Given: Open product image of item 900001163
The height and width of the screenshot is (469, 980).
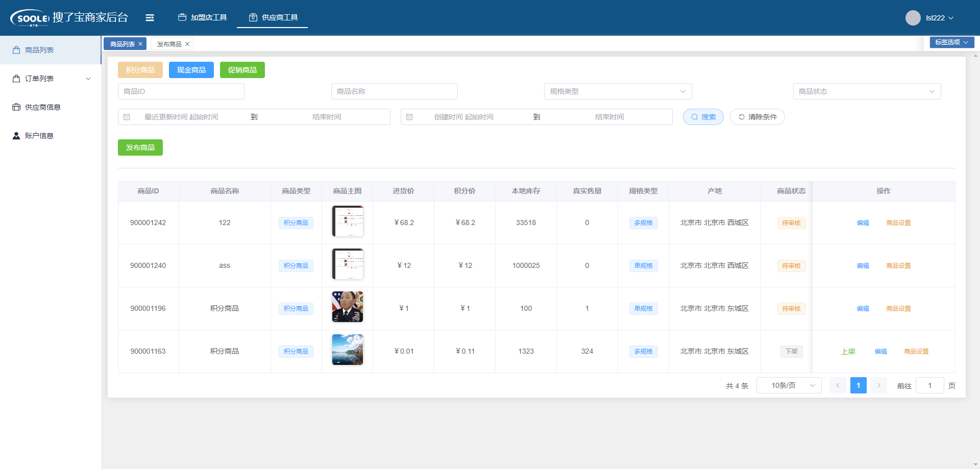Looking at the screenshot, I should click(x=348, y=350).
